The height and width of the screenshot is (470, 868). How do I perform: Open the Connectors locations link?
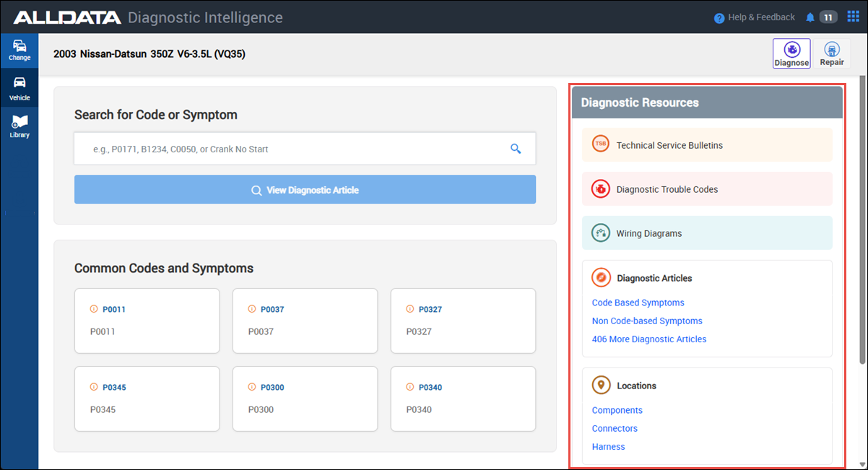pos(615,428)
